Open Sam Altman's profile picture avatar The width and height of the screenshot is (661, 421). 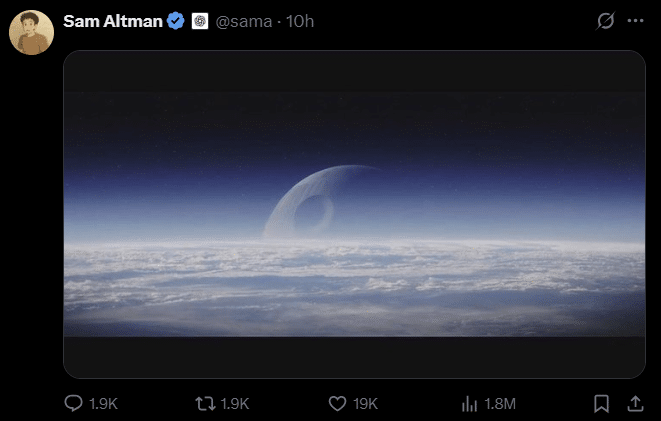pyautogui.click(x=32, y=32)
